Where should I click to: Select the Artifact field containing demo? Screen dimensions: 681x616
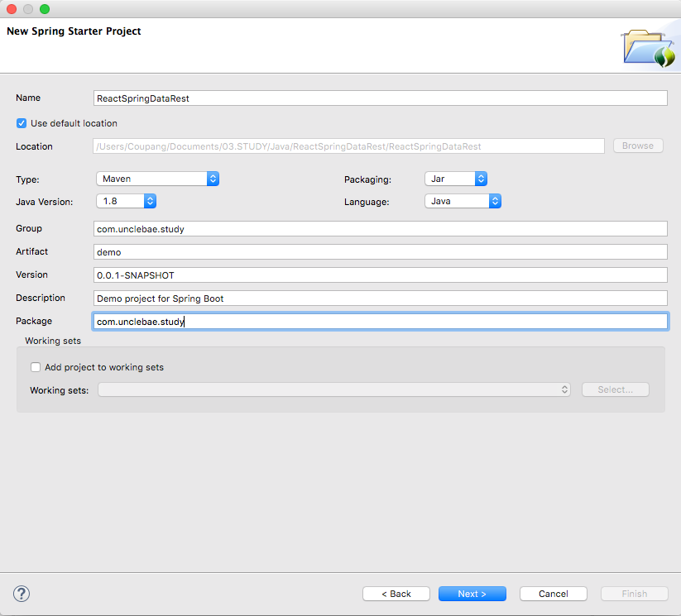[x=381, y=252]
